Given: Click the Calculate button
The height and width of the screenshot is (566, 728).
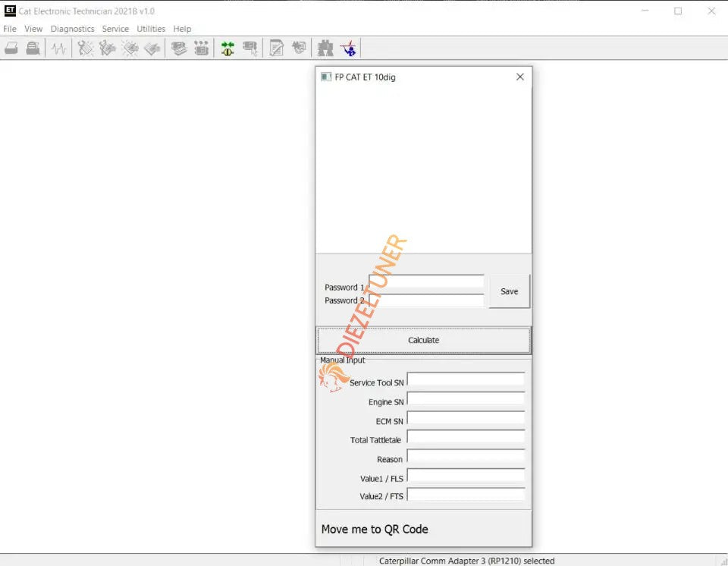Looking at the screenshot, I should pyautogui.click(x=423, y=340).
